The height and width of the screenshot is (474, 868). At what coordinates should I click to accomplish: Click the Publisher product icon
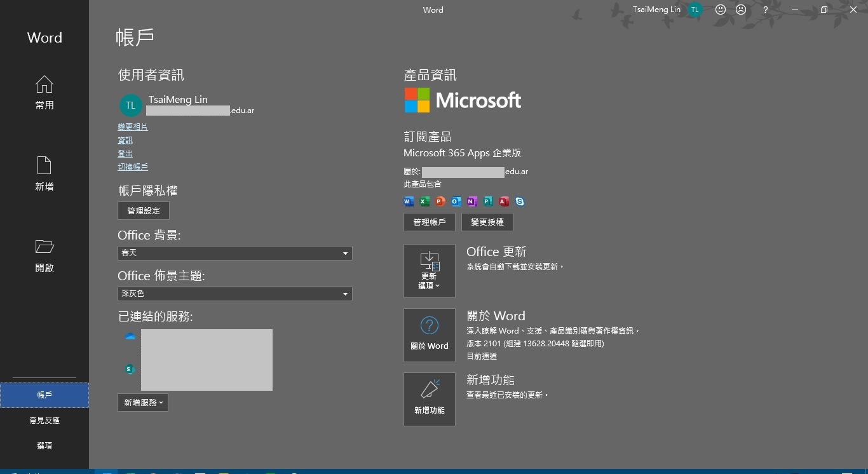tap(488, 201)
